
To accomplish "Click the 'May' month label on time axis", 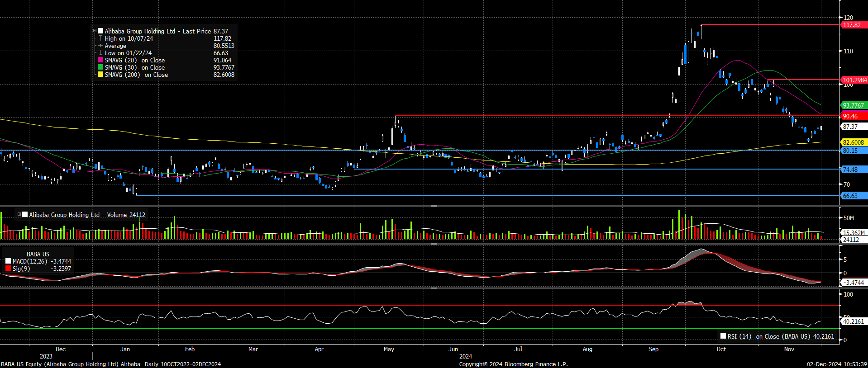I will [x=389, y=349].
